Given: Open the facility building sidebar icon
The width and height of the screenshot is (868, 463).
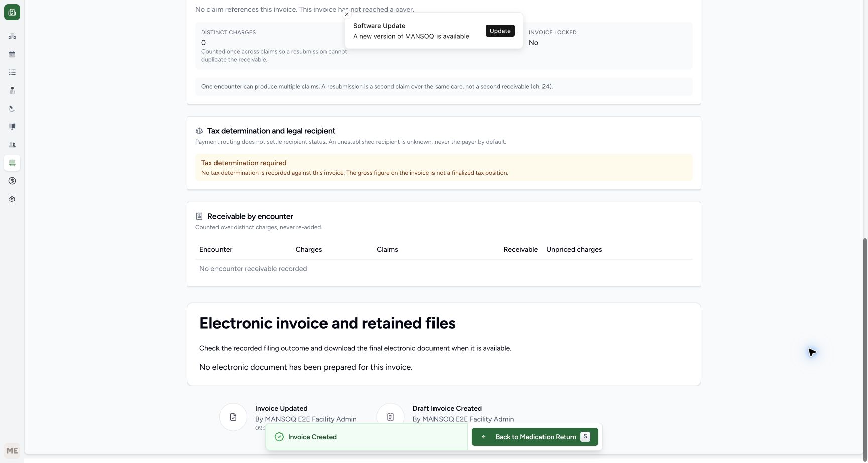Looking at the screenshot, I should click(12, 36).
